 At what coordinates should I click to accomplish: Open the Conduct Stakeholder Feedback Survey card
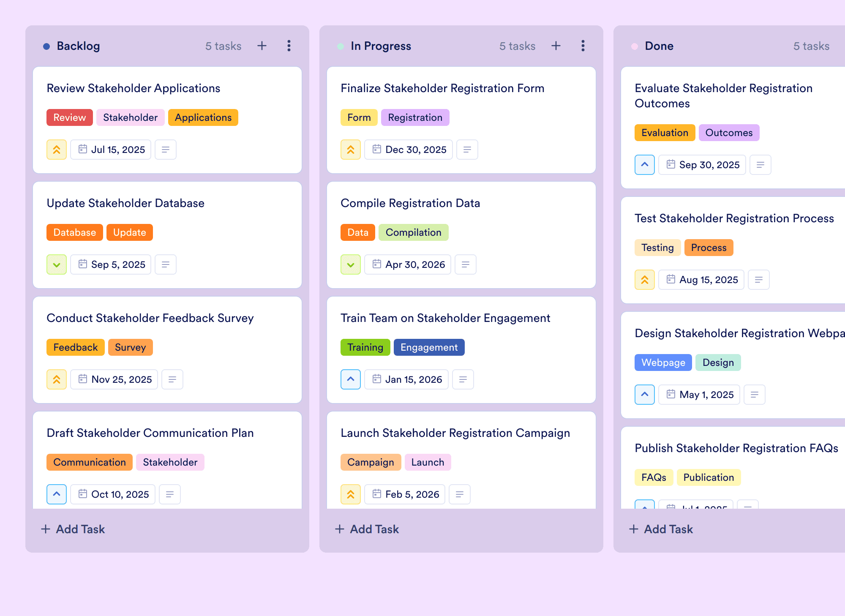[x=167, y=350]
